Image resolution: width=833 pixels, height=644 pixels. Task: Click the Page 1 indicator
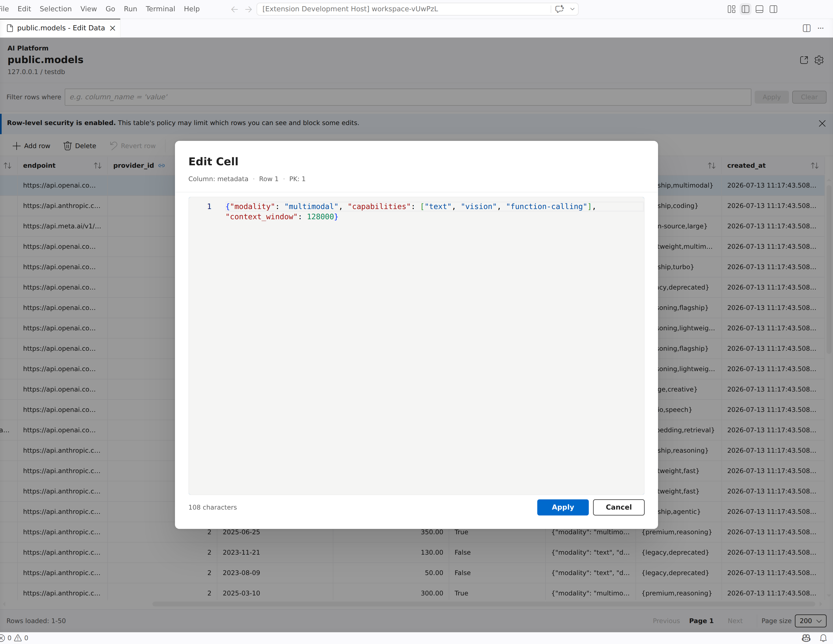coord(701,621)
